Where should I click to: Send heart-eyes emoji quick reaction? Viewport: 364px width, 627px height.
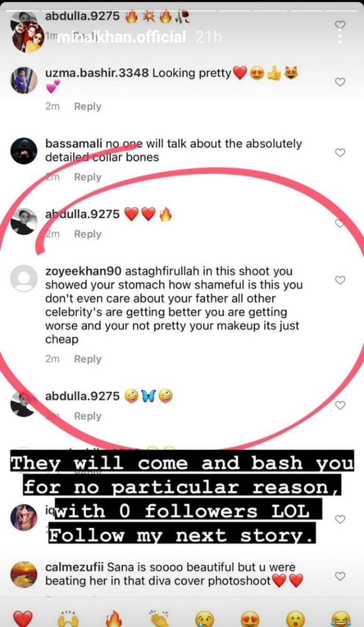(250, 618)
